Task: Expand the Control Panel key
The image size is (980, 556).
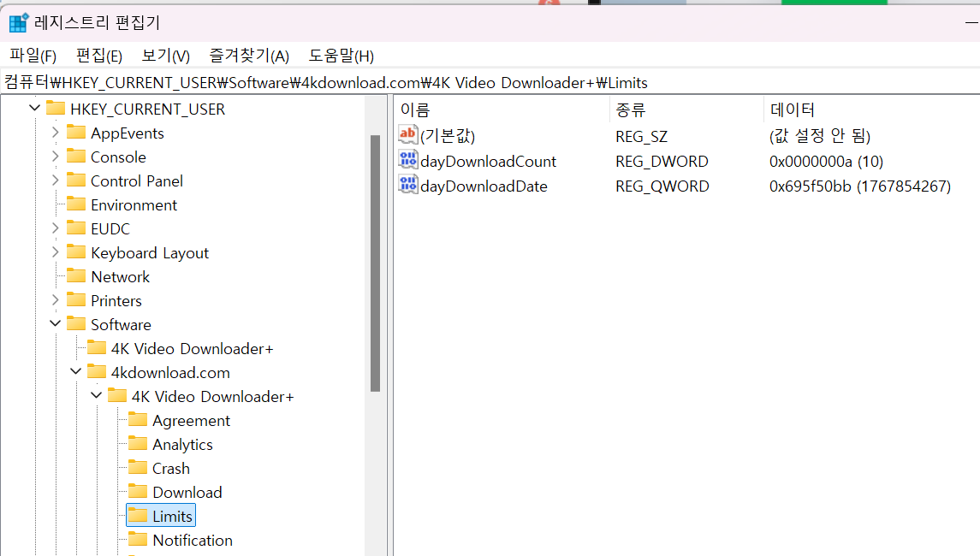Action: tap(55, 180)
